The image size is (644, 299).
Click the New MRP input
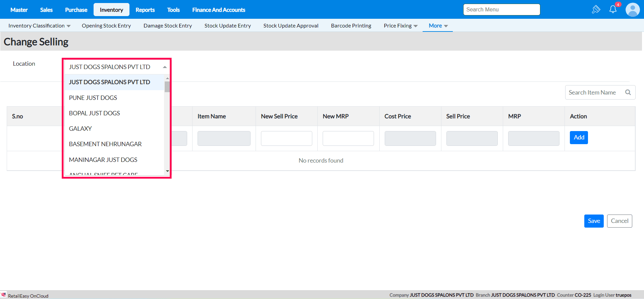(348, 138)
